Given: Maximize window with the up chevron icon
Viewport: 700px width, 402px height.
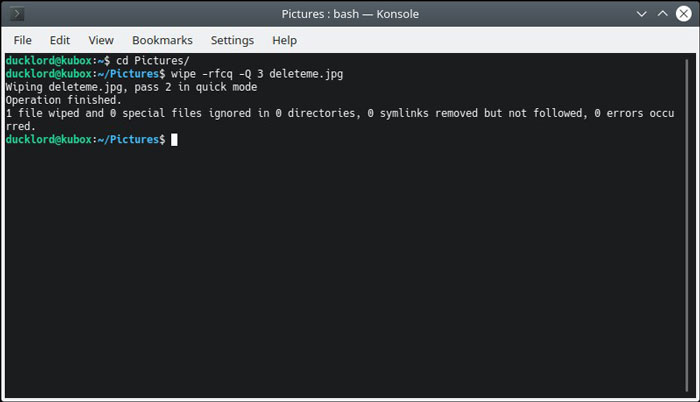Looking at the screenshot, I should (x=662, y=13).
